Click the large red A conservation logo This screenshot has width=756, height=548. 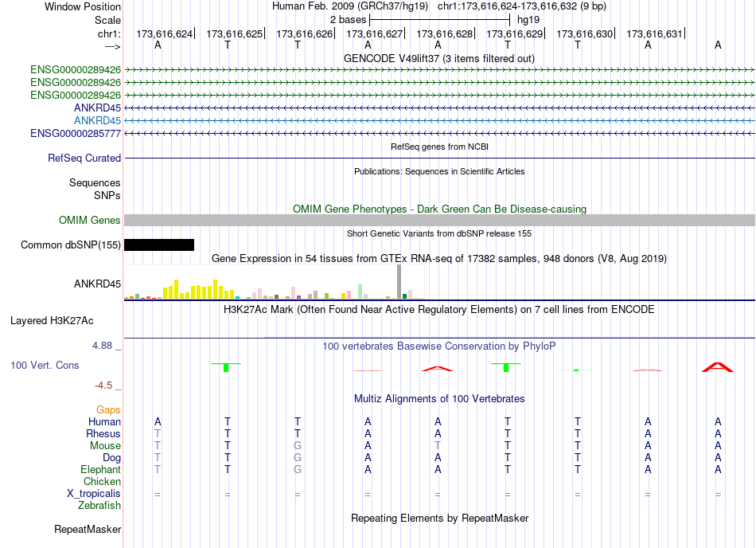pos(718,367)
